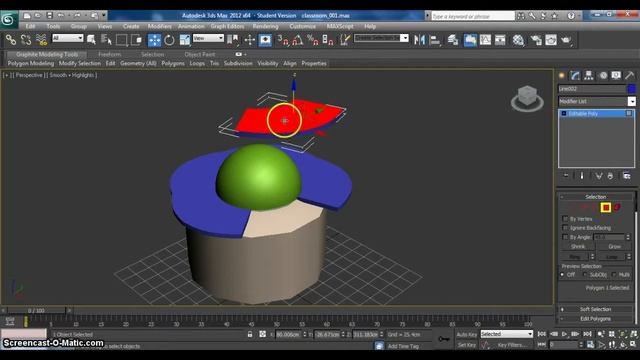640x360 pixels.
Task: Toggle Keyboard Shortcut Override icon
Action: pyautogui.click(x=265, y=40)
